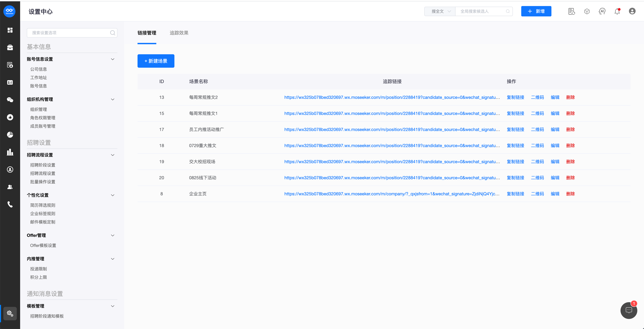644x329 pixels.
Task: Switch to the 链接管理 tab
Action: [x=147, y=33]
